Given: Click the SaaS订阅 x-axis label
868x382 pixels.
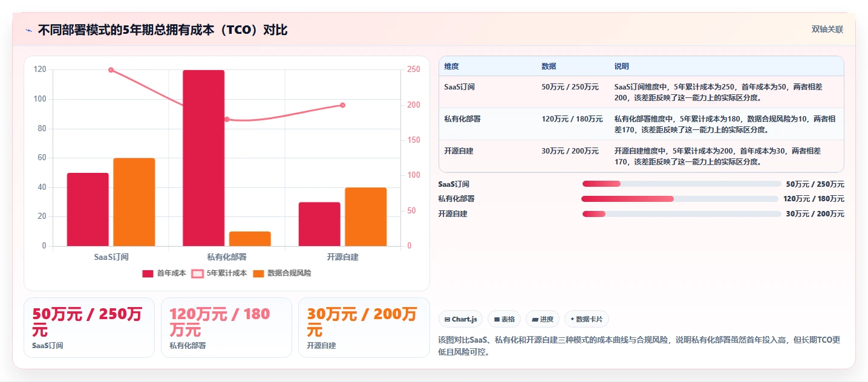Looking at the screenshot, I should point(111,257).
